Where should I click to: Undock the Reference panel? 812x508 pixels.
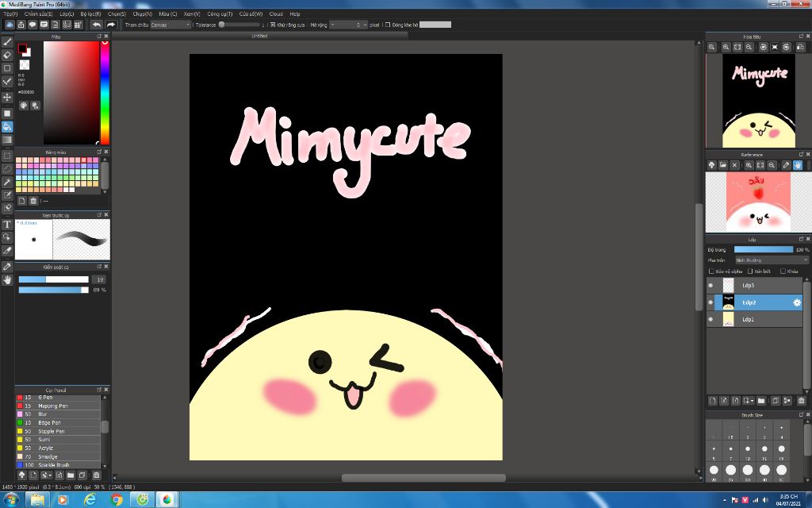click(801, 155)
